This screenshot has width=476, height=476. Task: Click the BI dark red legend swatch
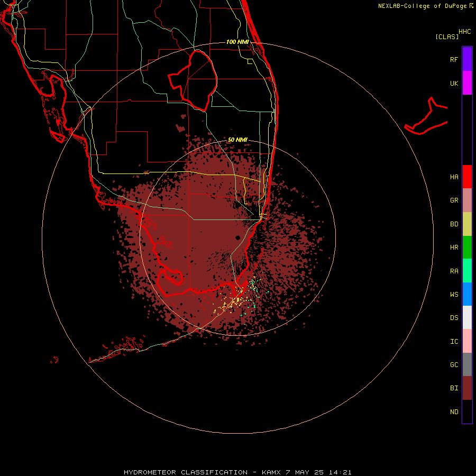467,388
